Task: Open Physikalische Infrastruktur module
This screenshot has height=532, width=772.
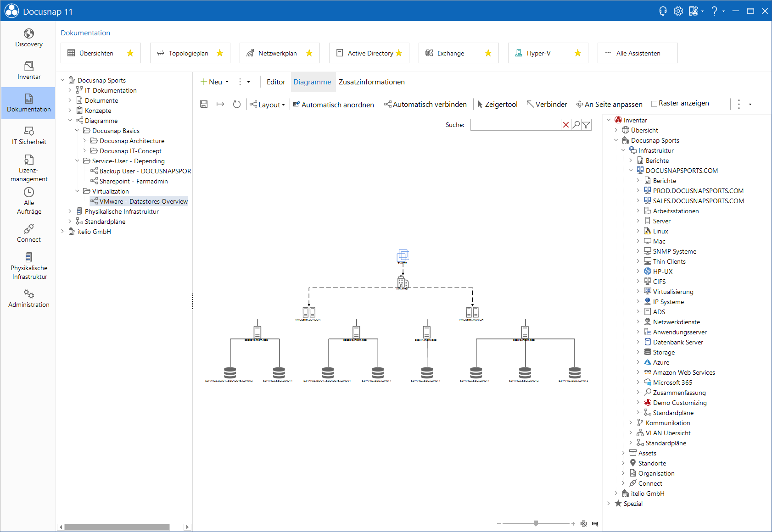Action: point(28,266)
